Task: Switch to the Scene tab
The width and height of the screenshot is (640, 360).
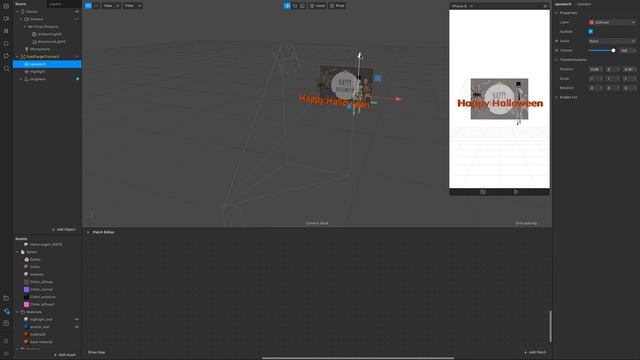Action: tap(20, 4)
